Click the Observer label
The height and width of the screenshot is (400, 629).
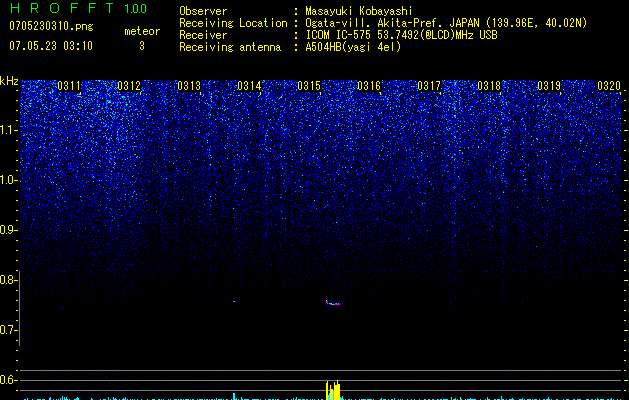coord(203,11)
